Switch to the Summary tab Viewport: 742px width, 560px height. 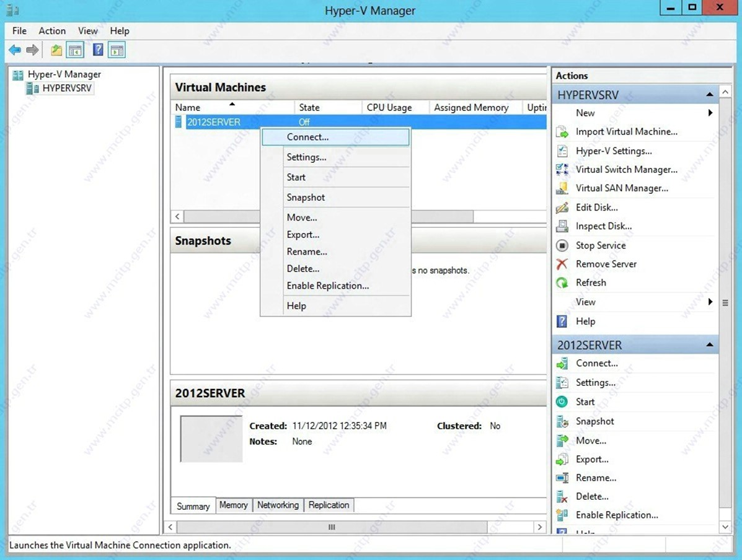[x=193, y=506]
